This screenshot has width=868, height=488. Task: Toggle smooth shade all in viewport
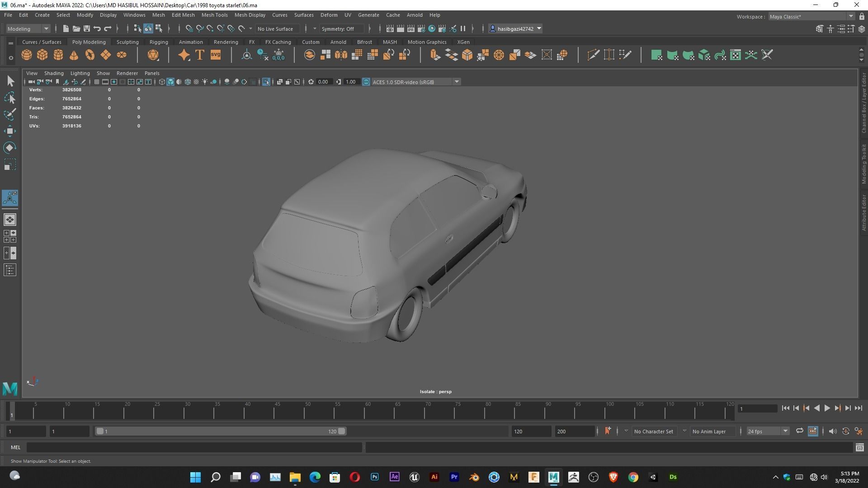click(170, 82)
